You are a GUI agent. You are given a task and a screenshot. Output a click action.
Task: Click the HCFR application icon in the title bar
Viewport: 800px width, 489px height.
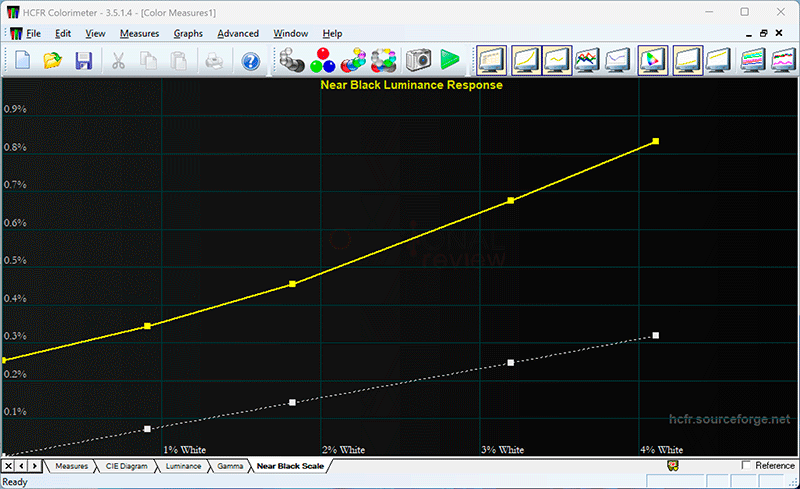click(12, 12)
